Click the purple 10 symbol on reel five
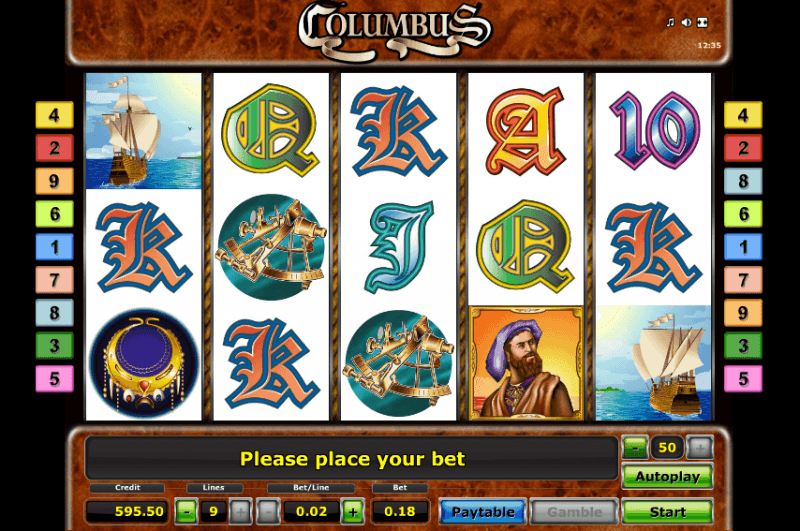The height and width of the screenshot is (531, 800). pyautogui.click(x=655, y=131)
